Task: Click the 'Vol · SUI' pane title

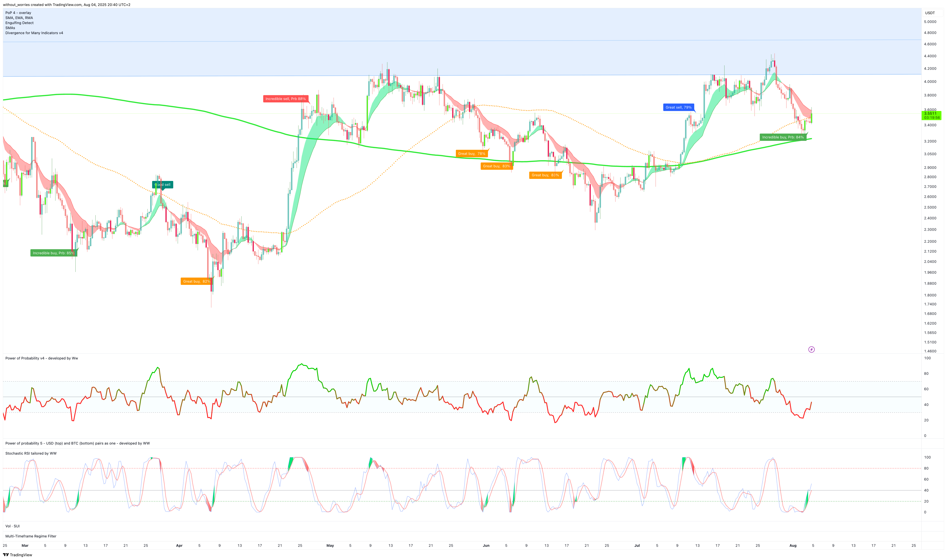Action: tap(13, 526)
